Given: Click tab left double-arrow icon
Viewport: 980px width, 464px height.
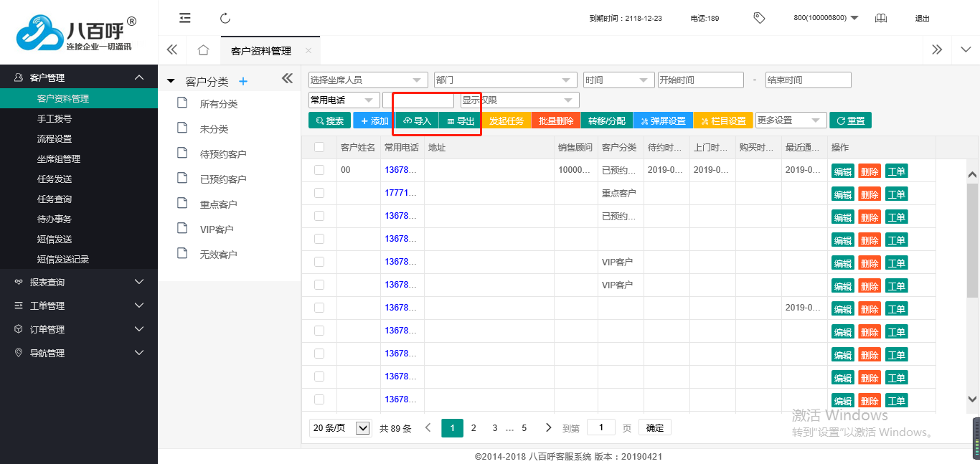Looking at the screenshot, I should click(172, 50).
